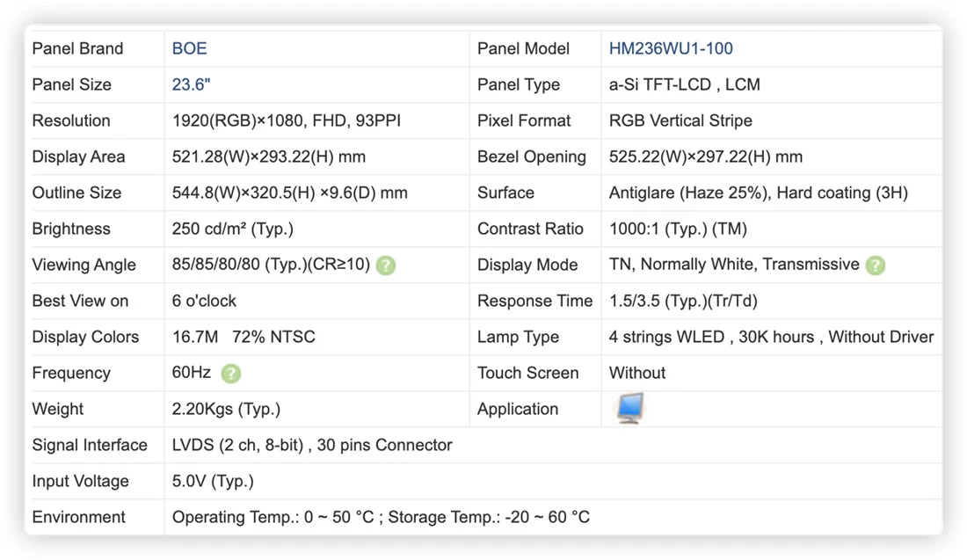
Task: Click the Resolution row label
Action: 71,121
